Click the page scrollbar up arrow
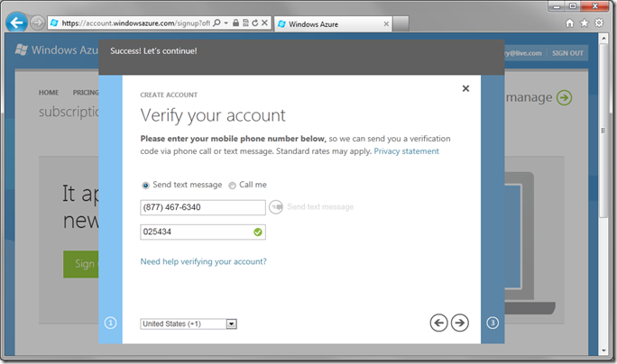The image size is (617, 364). pyautogui.click(x=603, y=38)
